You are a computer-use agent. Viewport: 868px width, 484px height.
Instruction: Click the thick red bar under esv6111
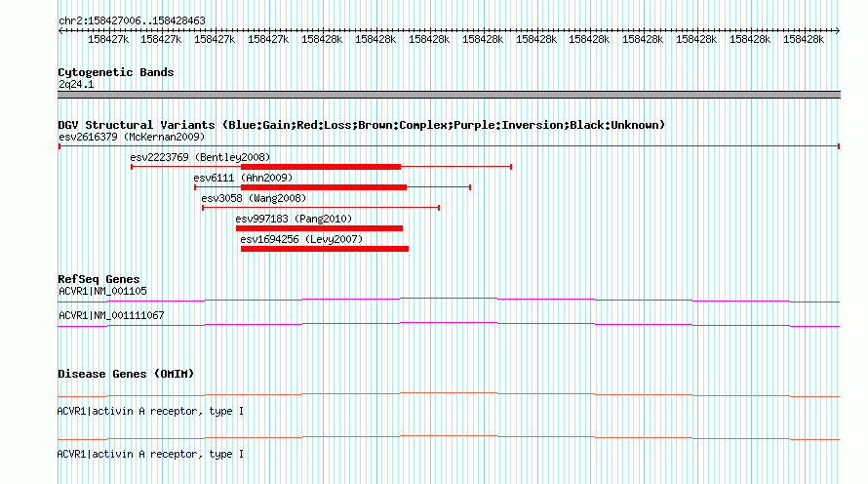coord(324,187)
